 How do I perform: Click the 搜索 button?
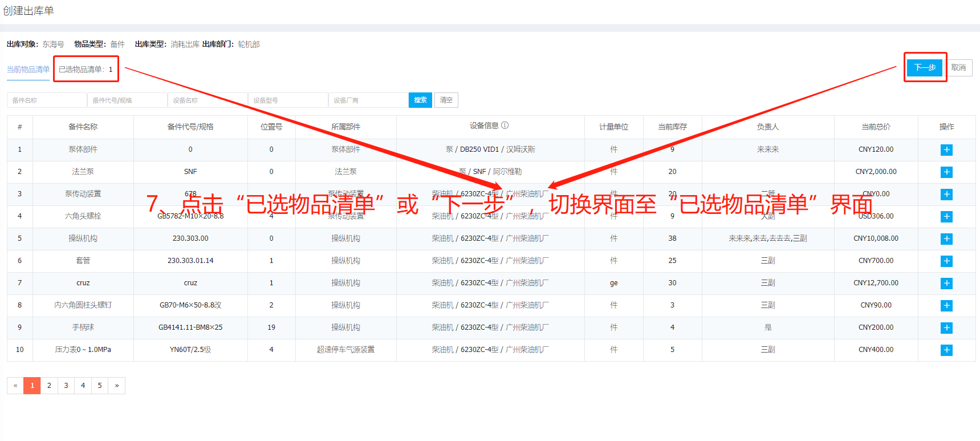[x=420, y=100]
